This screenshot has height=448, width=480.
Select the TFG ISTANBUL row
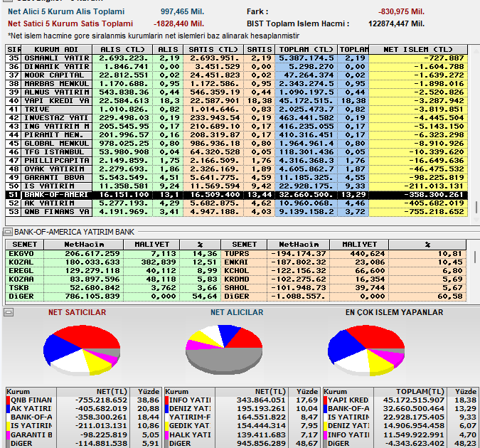236,152
